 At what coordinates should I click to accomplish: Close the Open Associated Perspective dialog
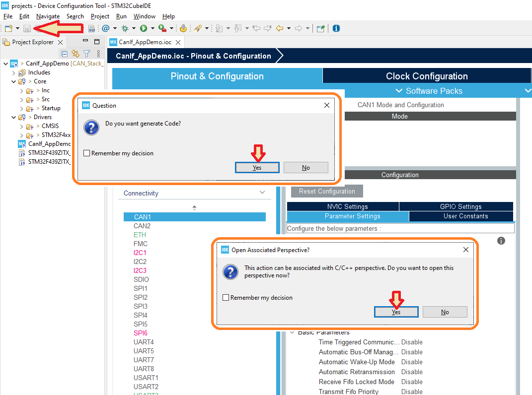tap(466, 250)
